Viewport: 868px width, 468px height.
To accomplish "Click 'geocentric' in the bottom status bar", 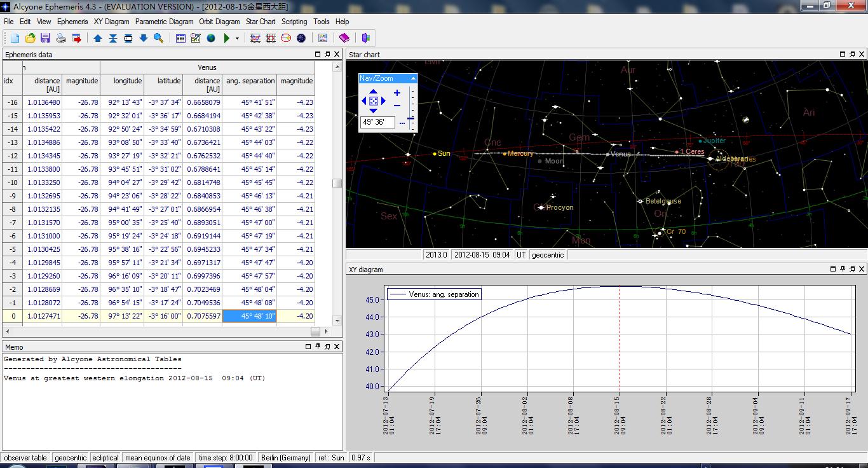I will pyautogui.click(x=71, y=457).
